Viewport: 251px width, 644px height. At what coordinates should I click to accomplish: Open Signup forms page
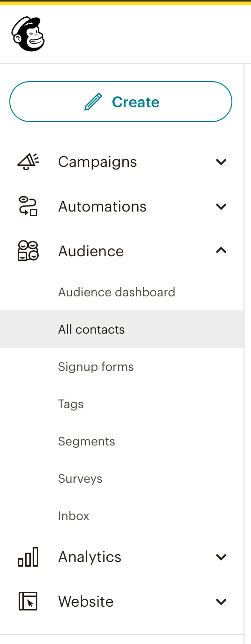(96, 367)
